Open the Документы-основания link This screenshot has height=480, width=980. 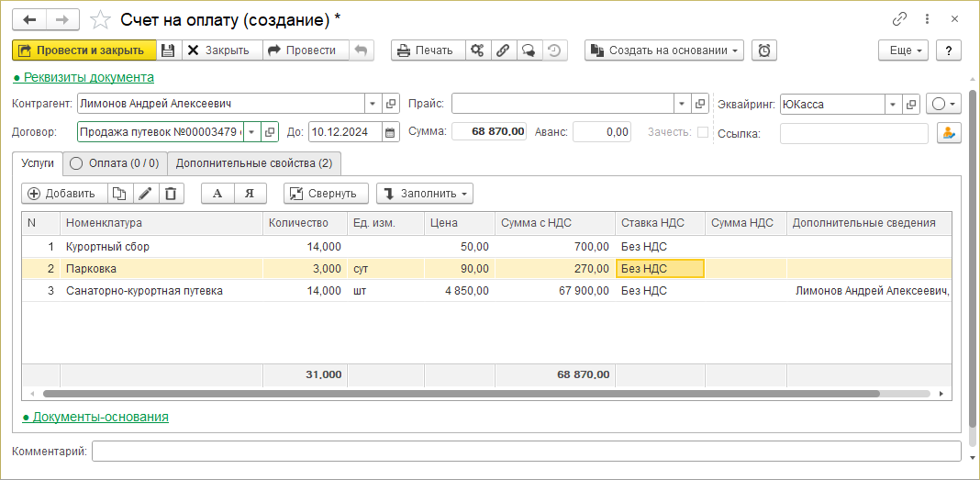(95, 417)
